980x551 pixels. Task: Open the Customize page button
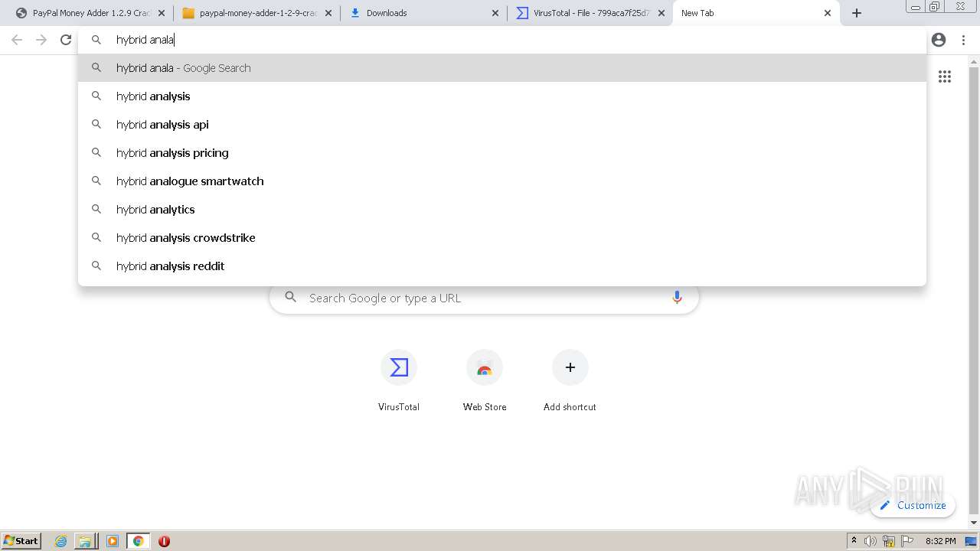pyautogui.click(x=913, y=505)
